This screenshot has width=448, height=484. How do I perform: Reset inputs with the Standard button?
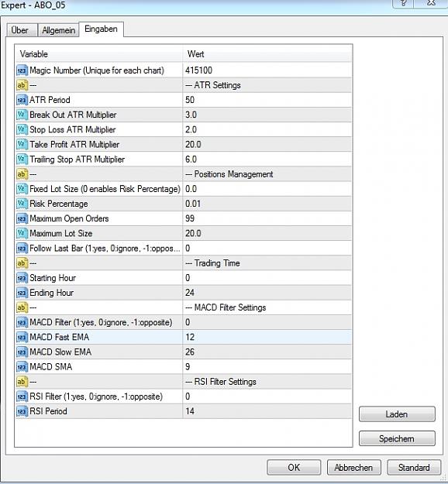(414, 467)
